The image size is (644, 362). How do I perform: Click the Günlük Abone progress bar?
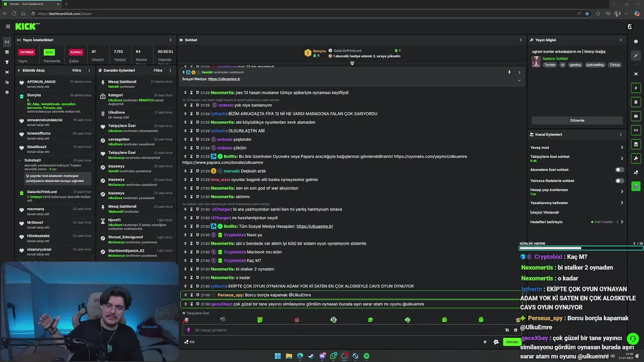click(581, 248)
